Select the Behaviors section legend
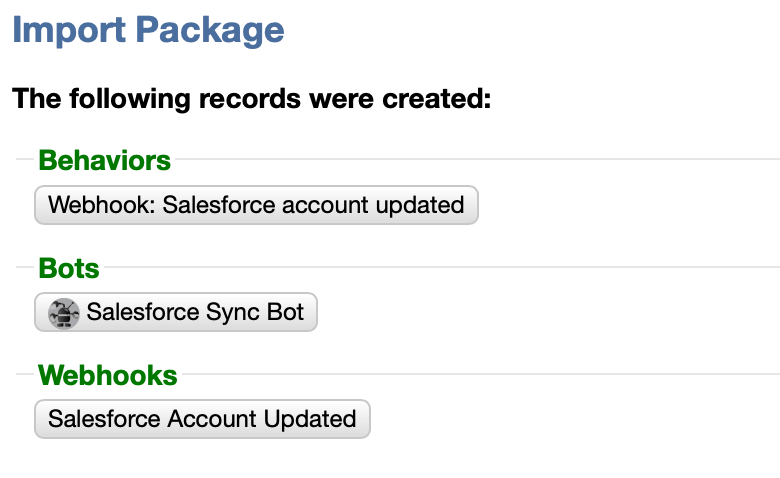 (104, 160)
